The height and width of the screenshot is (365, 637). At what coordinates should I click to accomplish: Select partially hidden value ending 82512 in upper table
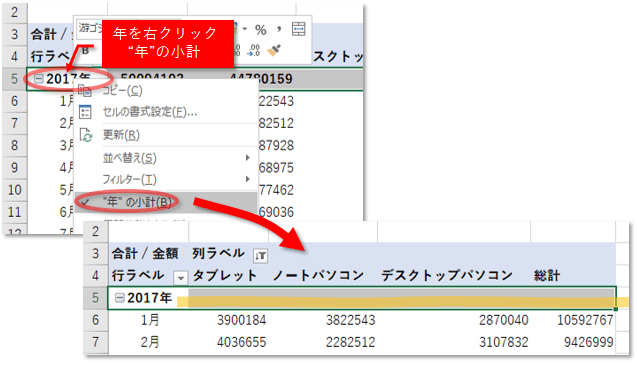point(276,123)
